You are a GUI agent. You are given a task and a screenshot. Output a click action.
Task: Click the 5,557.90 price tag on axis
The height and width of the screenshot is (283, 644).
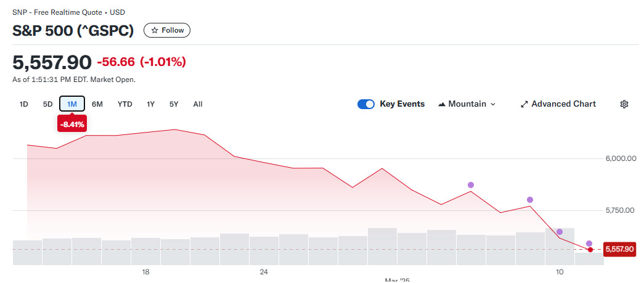(x=619, y=249)
